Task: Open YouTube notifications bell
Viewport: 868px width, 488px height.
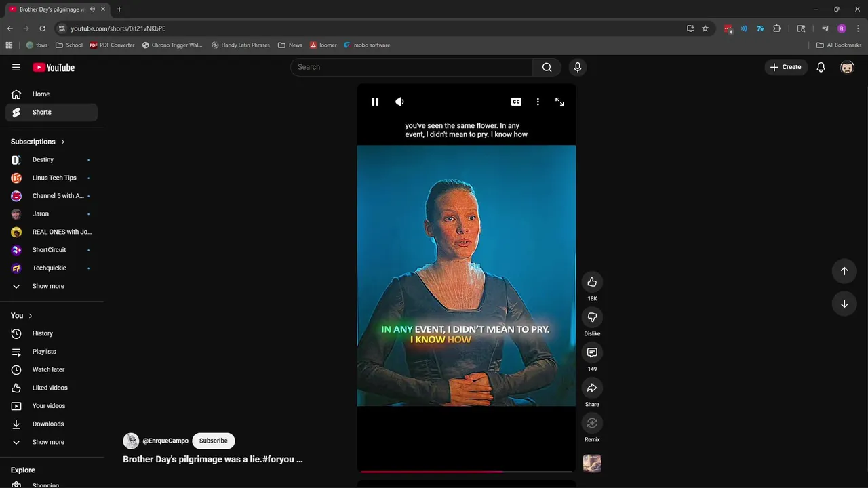Action: (821, 67)
